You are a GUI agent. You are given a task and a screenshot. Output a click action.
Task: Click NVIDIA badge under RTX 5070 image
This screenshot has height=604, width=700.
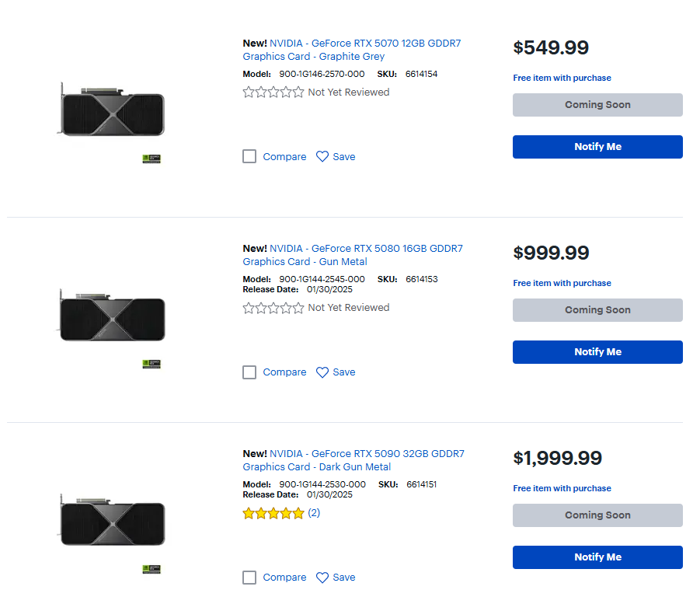point(151,159)
